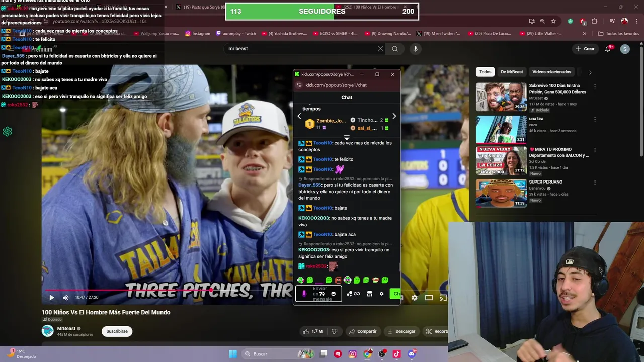Open MrBeast channel name link
644x362 pixels.
click(66, 328)
